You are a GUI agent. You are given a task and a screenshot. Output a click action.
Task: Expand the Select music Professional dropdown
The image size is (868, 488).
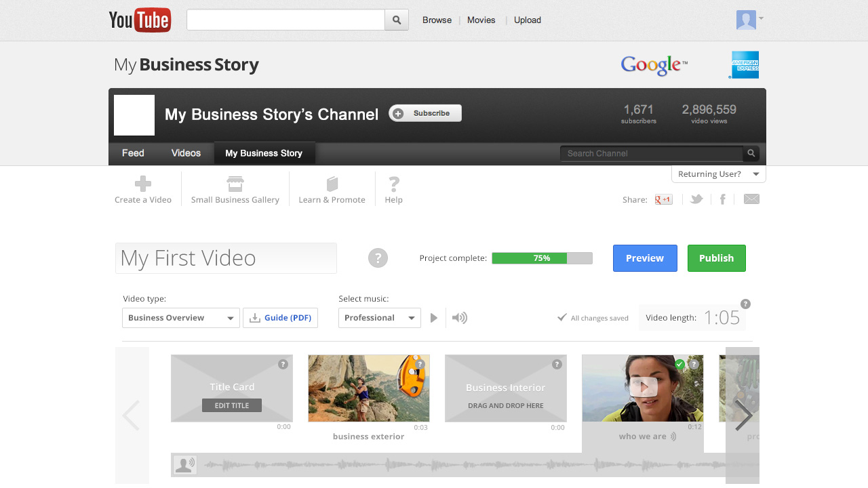379,318
